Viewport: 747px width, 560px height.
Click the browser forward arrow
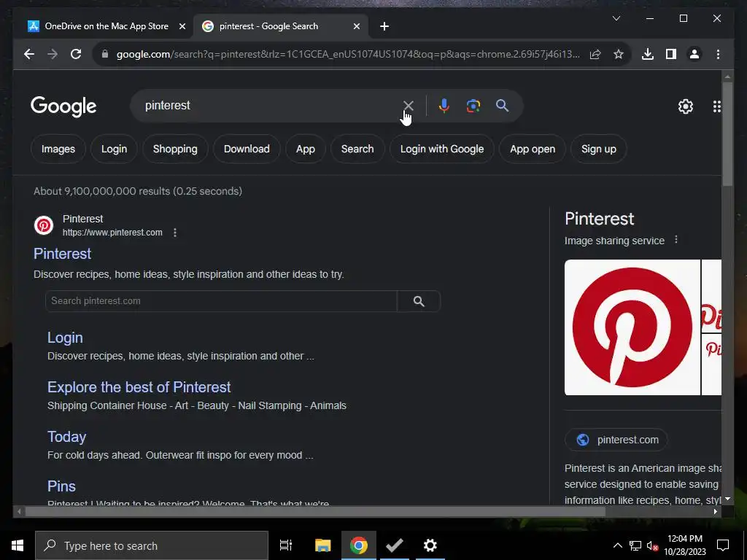point(53,54)
